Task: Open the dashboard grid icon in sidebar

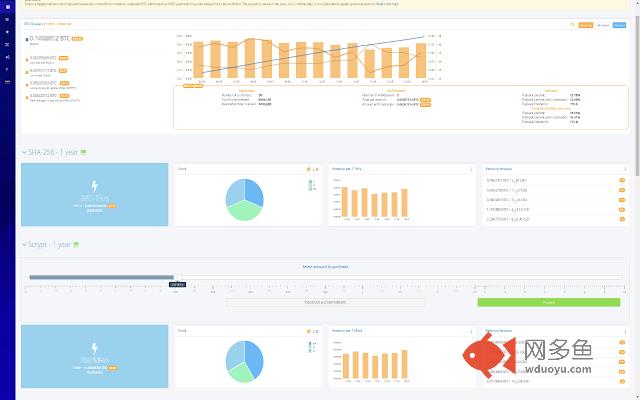Action: click(x=7, y=7)
